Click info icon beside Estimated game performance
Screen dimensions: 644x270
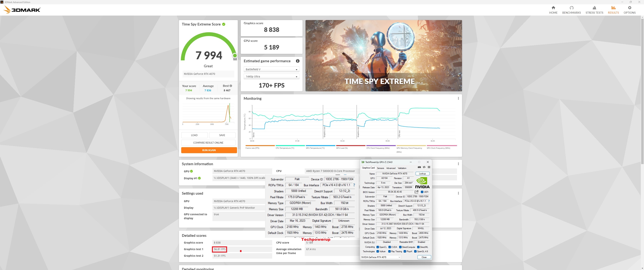(297, 61)
